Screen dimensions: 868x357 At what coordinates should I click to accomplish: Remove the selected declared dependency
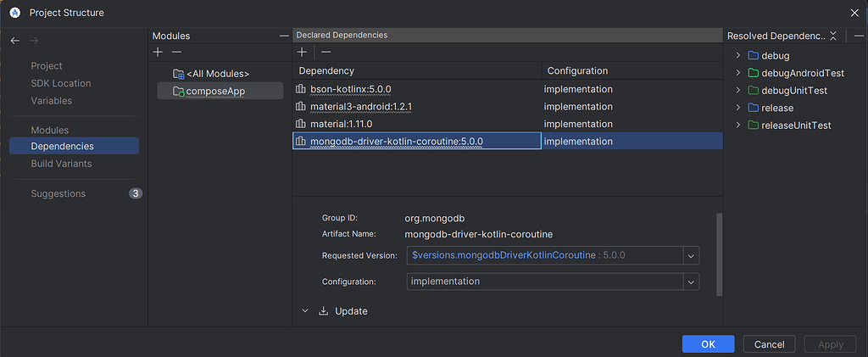pyautogui.click(x=325, y=53)
